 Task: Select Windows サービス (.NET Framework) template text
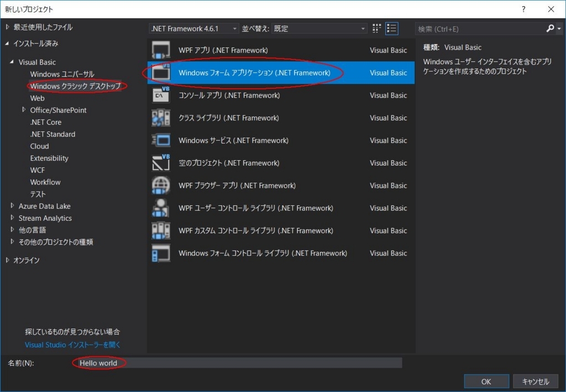coord(234,140)
